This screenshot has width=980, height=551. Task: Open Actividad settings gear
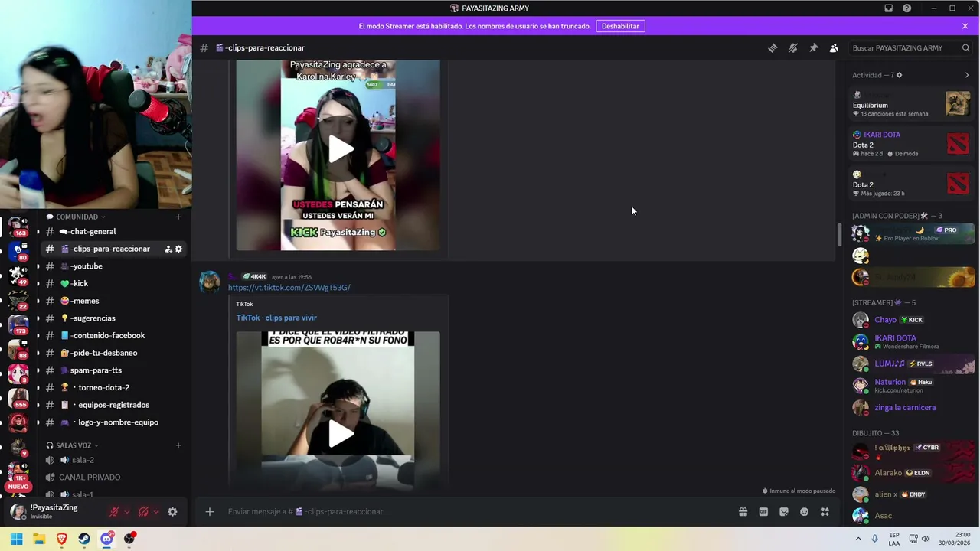(x=899, y=75)
